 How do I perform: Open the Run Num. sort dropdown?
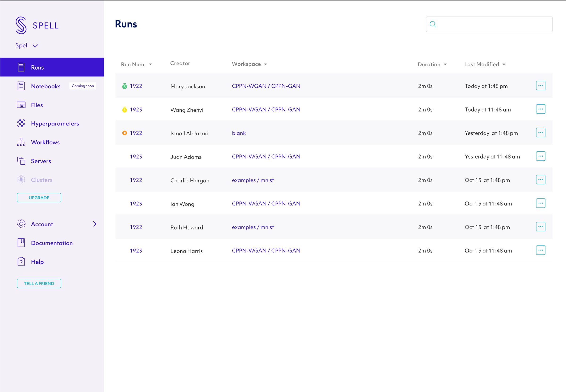[150, 64]
